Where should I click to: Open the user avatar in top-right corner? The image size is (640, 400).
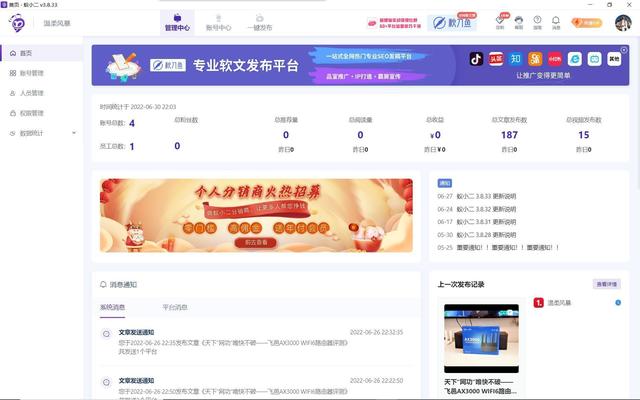622,22
